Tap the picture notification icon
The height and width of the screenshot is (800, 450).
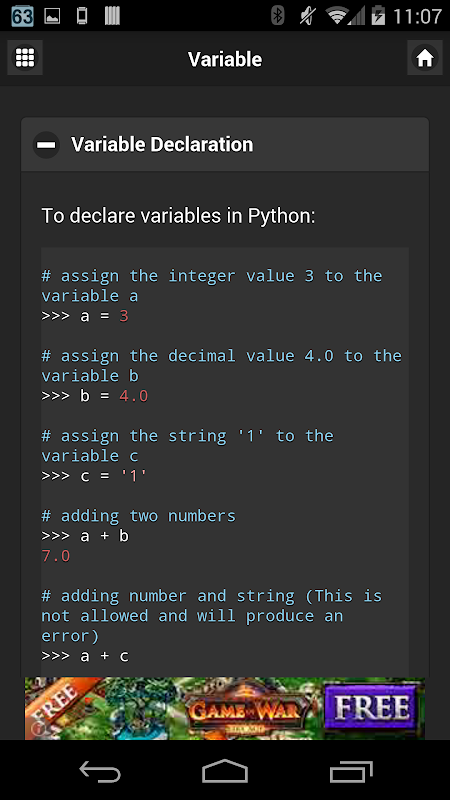(x=52, y=16)
